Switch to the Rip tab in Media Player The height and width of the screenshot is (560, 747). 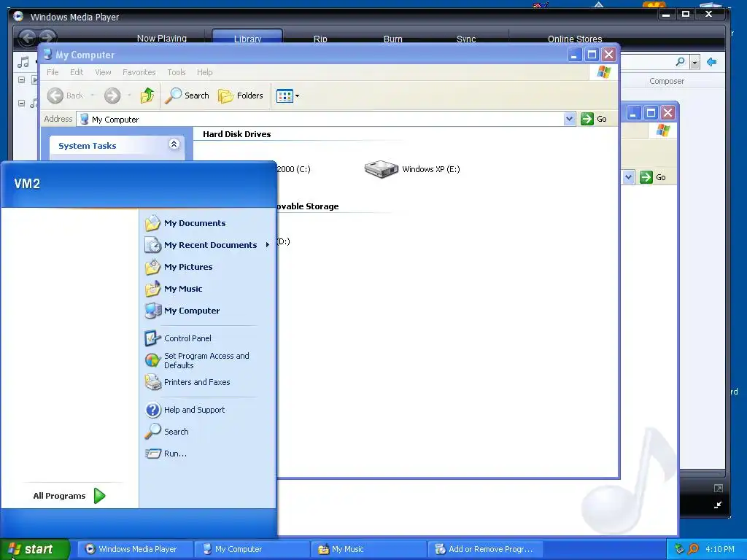320,39
